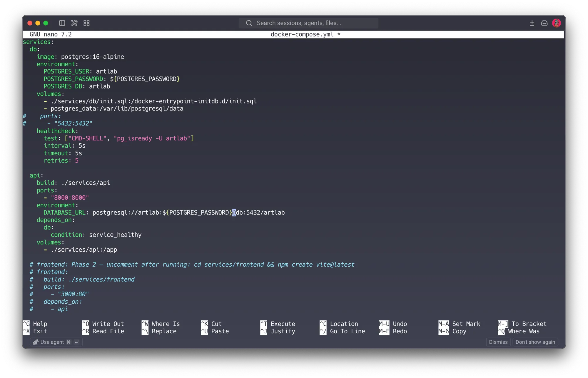Click the ^K Cut shortcut
This screenshot has width=588, height=378.
(211, 324)
